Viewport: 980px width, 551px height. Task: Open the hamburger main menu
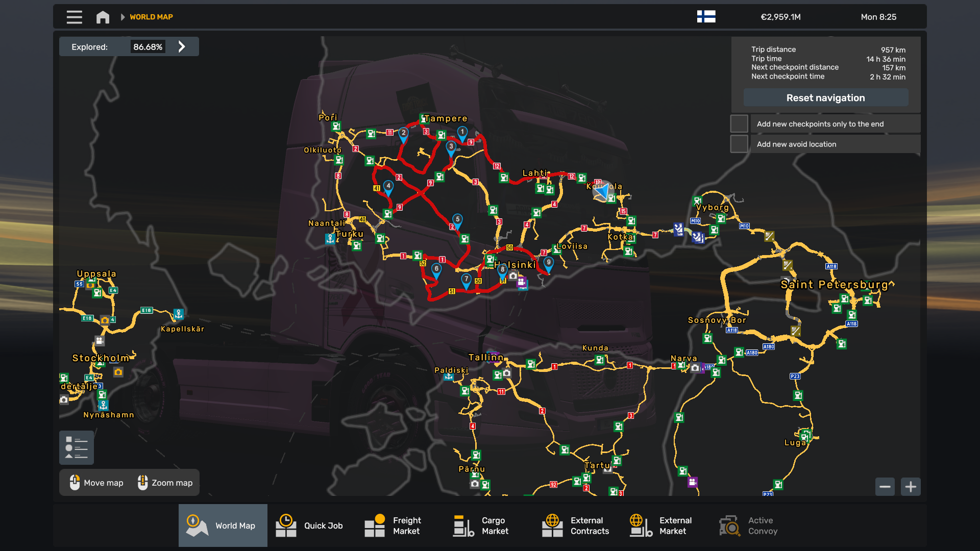(74, 17)
